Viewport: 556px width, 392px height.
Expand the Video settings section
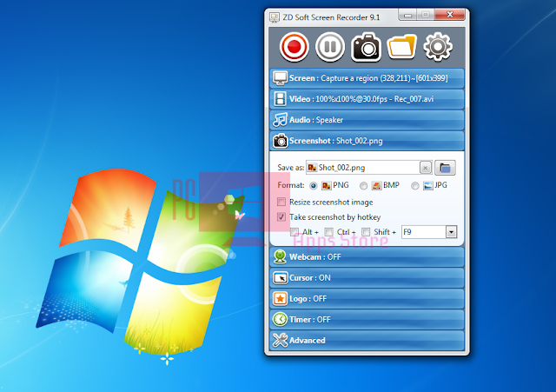click(x=367, y=99)
